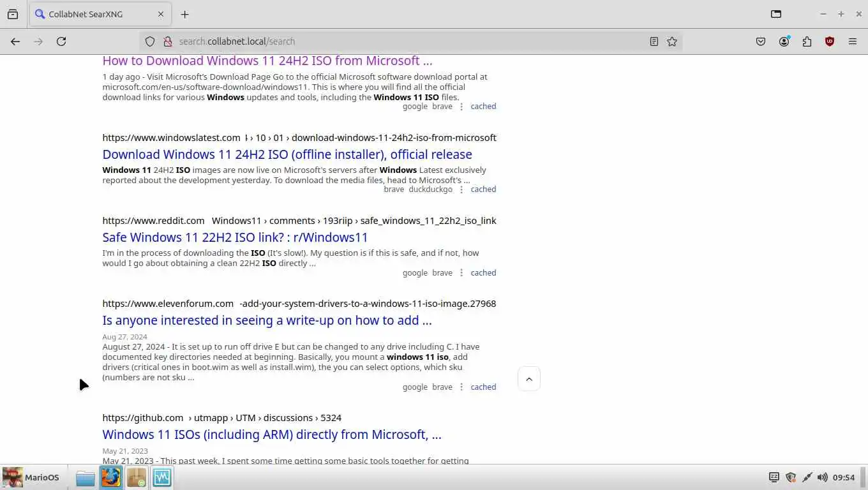Open 'Download Windows 11 24H2 ISO (offline installer)' result

coord(287,154)
